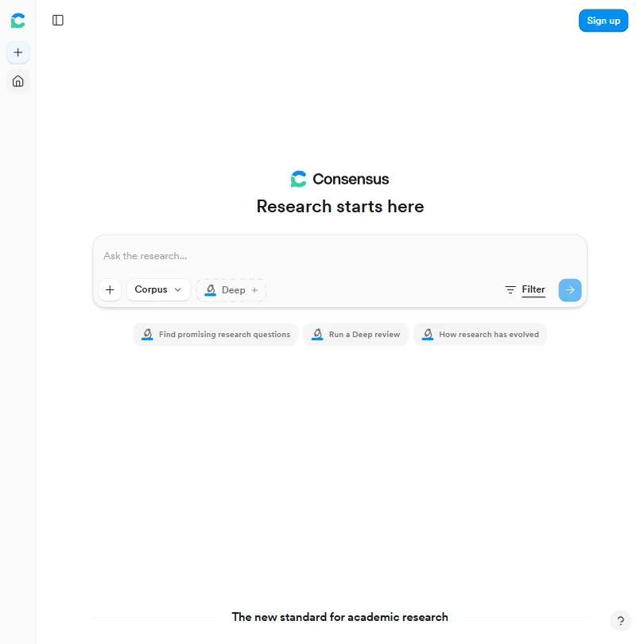Click the 'Research starts here' headline
This screenshot has width=644, height=644.
pyautogui.click(x=340, y=206)
